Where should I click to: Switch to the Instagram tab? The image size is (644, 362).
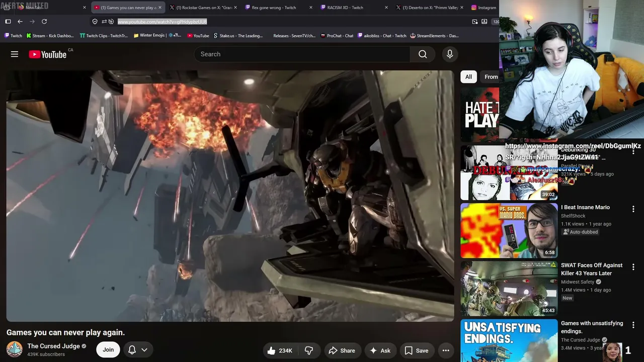tap(484, 8)
